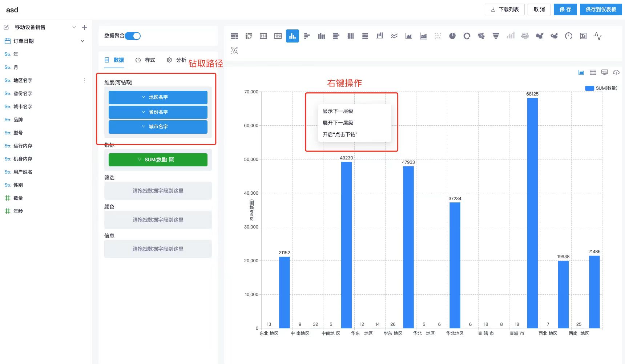Switch to the table view icon above the chart
625x364 pixels.
coord(593,72)
